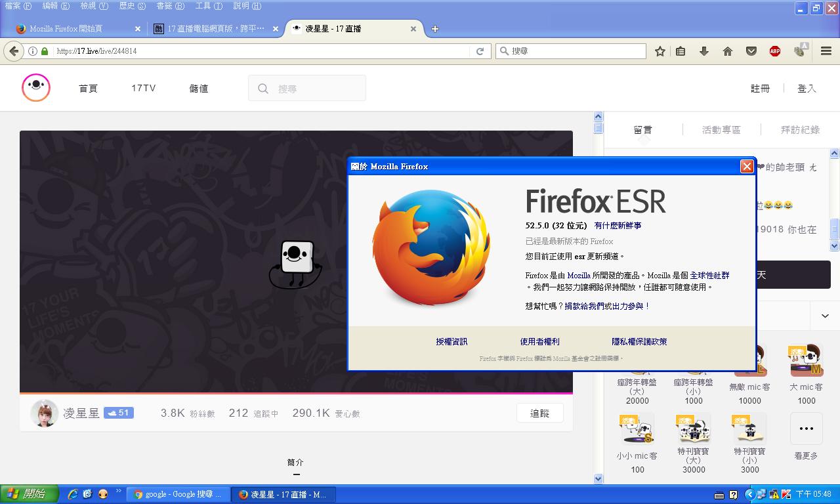Open the 授權資訊 licensing link
Image resolution: width=840 pixels, height=504 pixels.
(x=451, y=342)
